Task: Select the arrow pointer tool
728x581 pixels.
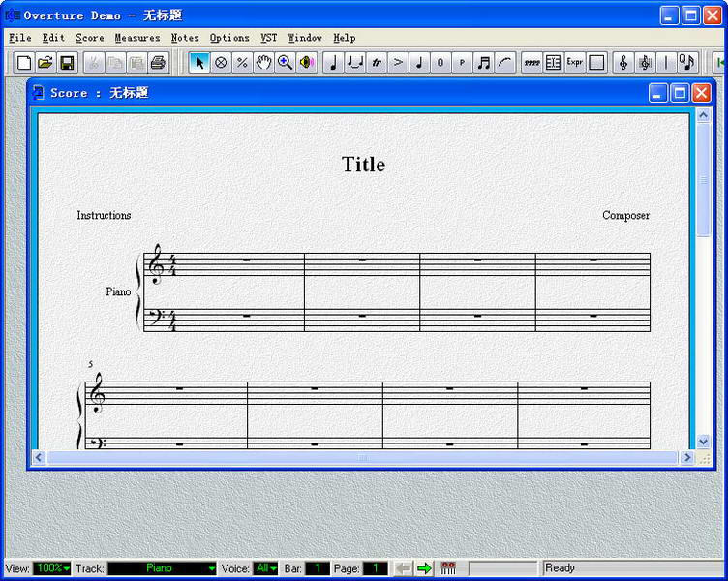Action: 198,63
